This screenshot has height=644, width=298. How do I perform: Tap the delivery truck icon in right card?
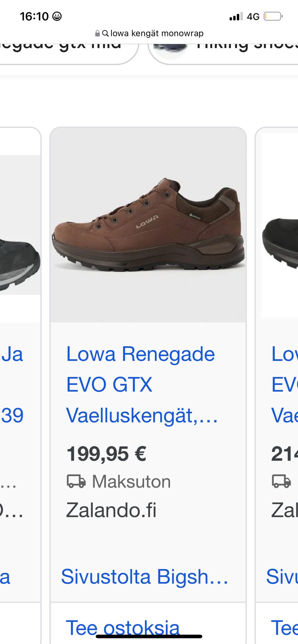tap(281, 482)
